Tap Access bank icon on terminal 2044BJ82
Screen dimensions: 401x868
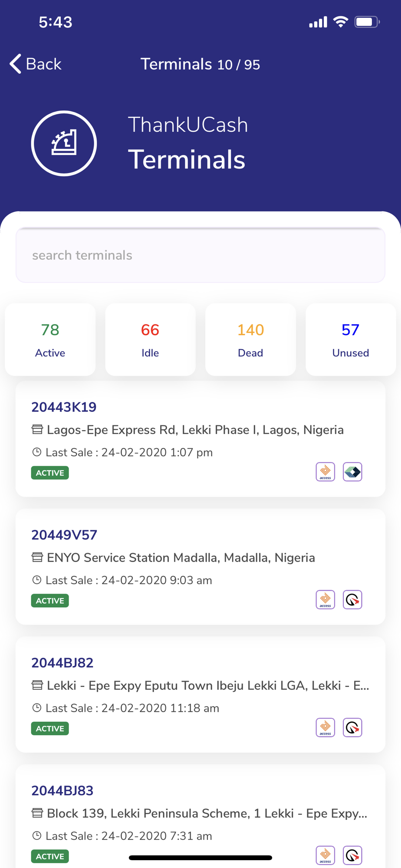[x=325, y=727]
